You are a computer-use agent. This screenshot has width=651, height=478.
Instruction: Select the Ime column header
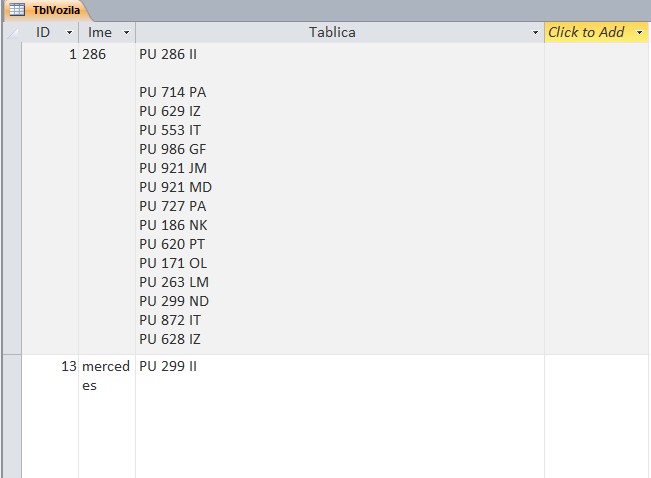tap(100, 32)
